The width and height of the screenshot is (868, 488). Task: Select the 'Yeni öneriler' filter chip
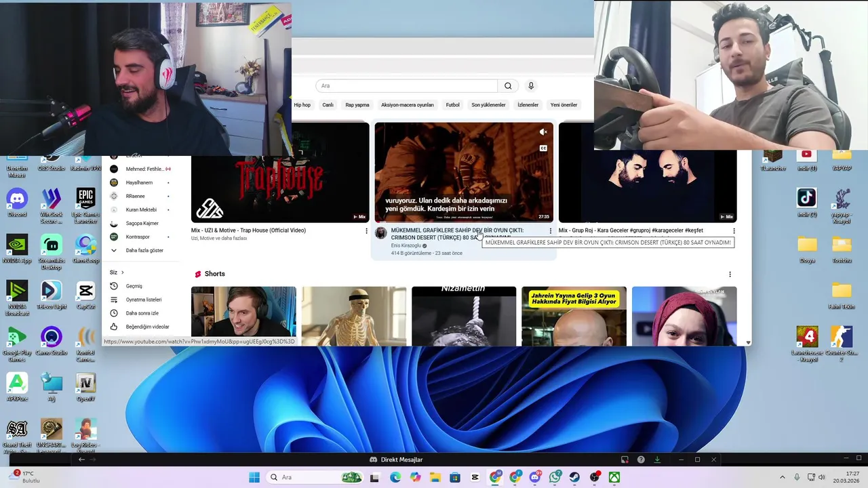[x=564, y=105]
